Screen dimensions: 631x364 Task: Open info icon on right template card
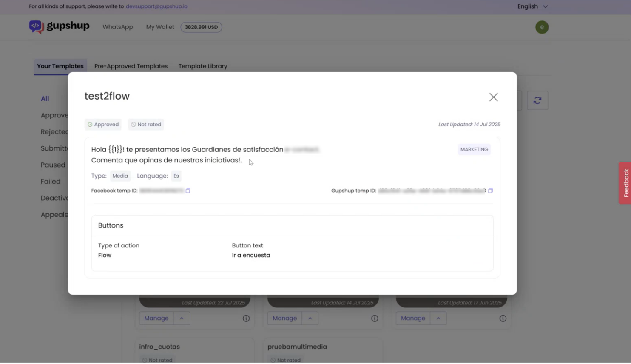pyautogui.click(x=503, y=318)
